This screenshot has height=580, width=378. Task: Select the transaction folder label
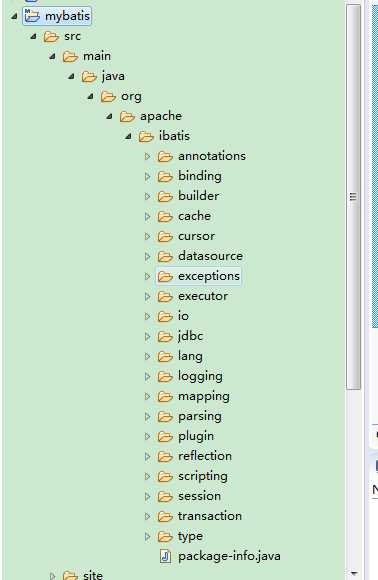(210, 516)
